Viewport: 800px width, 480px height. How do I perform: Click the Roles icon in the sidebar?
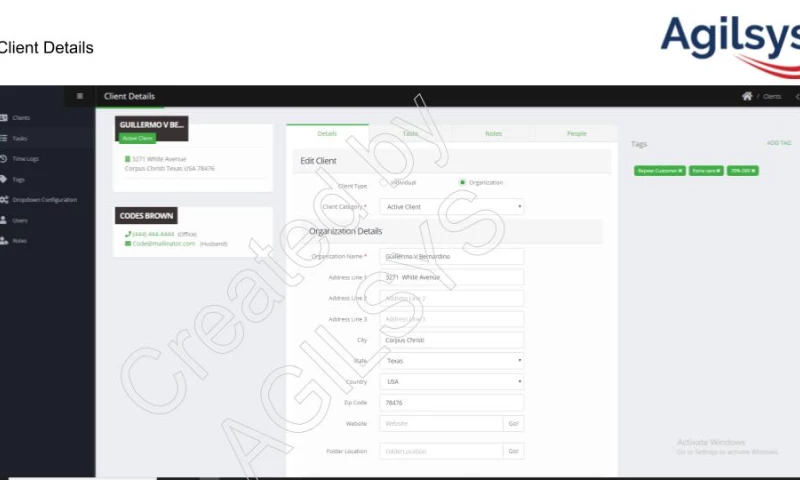pyautogui.click(x=4, y=241)
